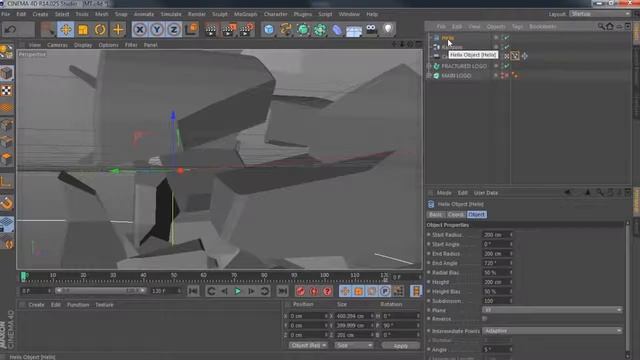The height and width of the screenshot is (360, 640).
Task: Click Play Forwards button
Action: pos(238,291)
